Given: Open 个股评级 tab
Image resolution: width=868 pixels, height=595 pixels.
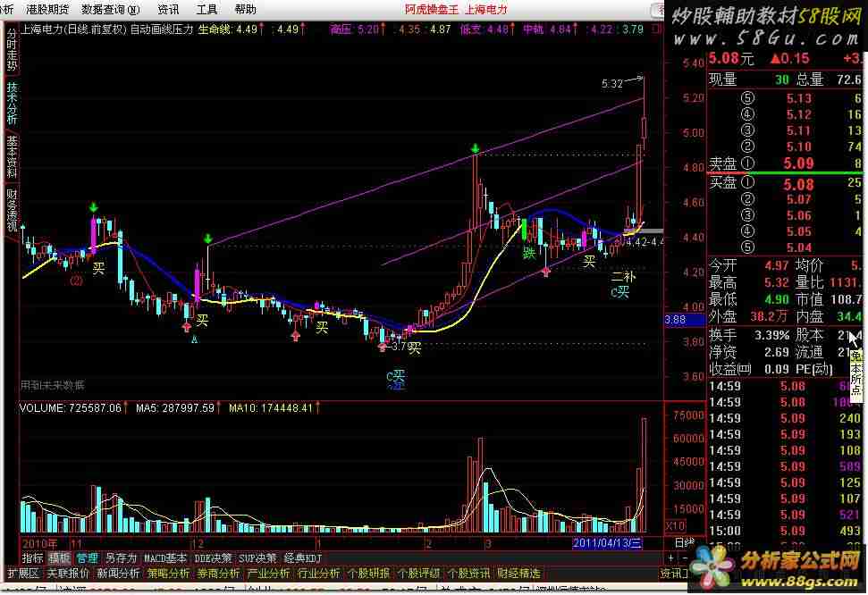Looking at the screenshot, I should 418,574.
